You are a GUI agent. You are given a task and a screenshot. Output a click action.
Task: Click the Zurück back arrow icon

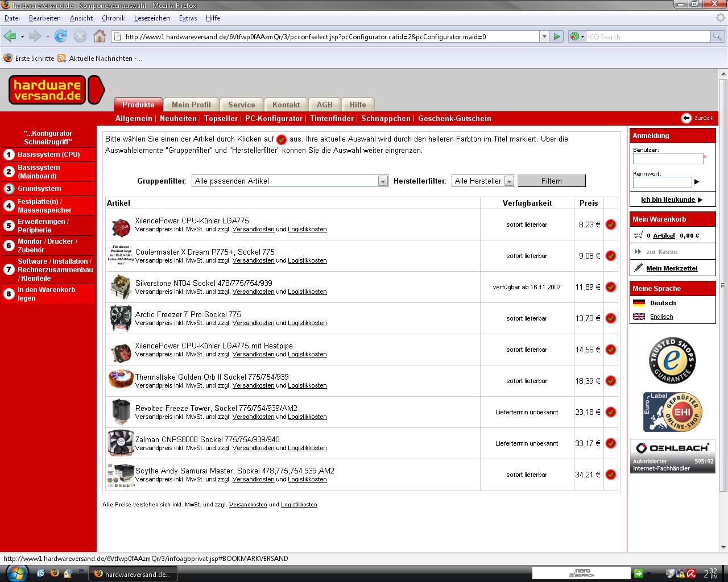click(x=686, y=118)
